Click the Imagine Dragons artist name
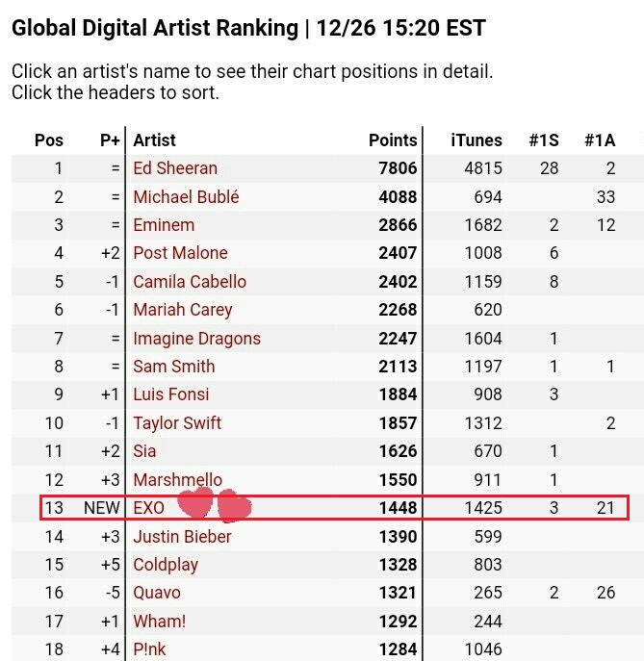The height and width of the screenshot is (661, 644). [196, 339]
